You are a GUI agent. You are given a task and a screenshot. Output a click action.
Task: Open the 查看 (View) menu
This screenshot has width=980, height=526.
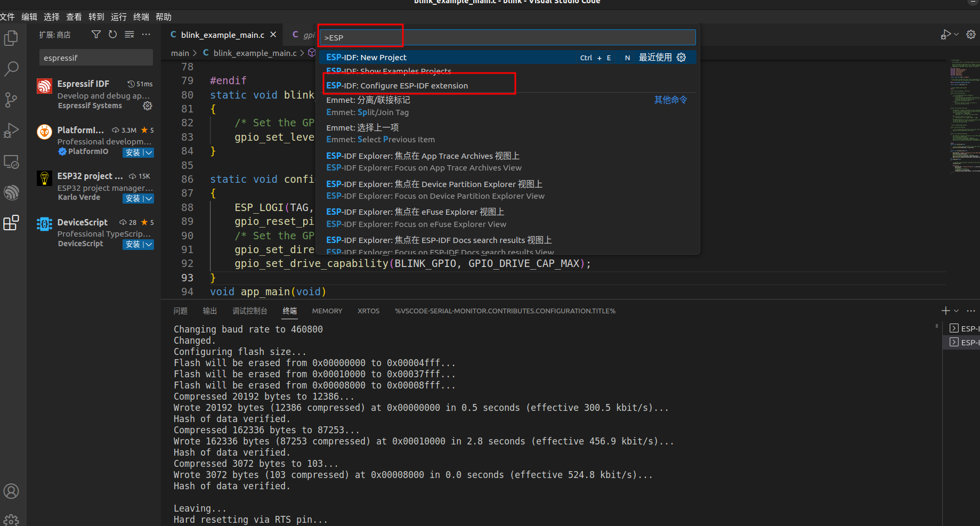(x=74, y=17)
